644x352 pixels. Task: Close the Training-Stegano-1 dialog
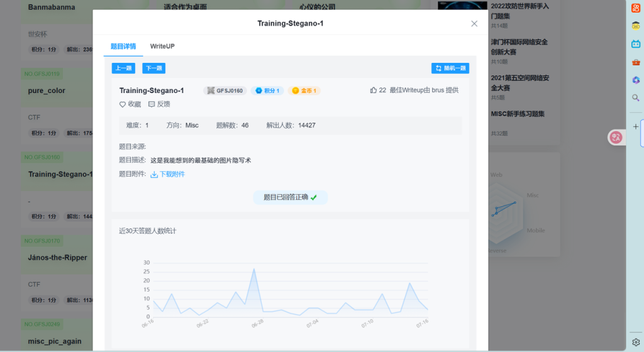click(x=474, y=24)
